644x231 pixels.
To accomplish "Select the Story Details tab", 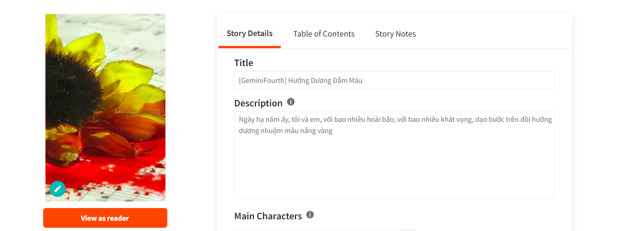I will point(249,33).
